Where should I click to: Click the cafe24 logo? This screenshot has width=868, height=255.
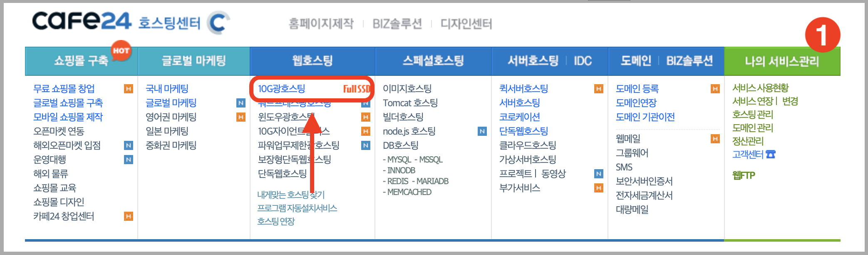82,21
